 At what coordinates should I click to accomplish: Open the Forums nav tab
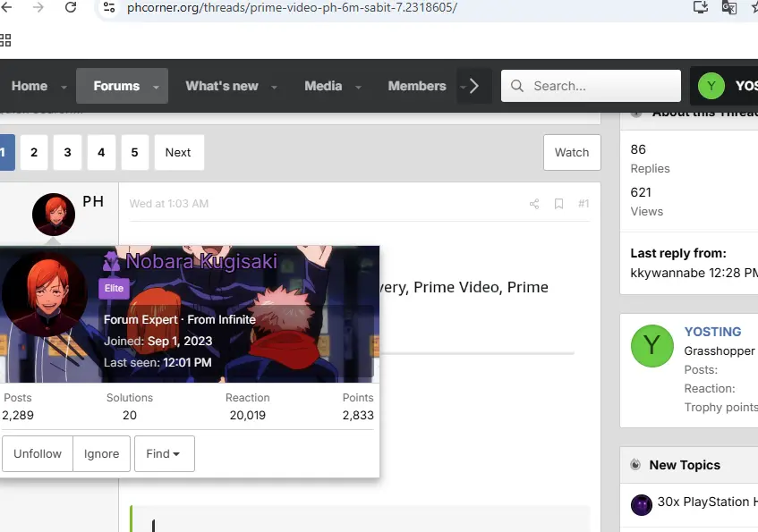pos(116,86)
